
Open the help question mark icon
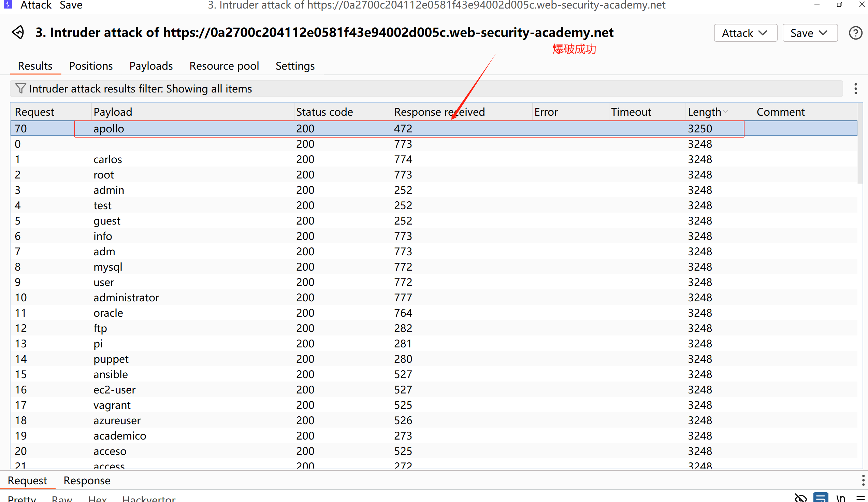coord(855,33)
